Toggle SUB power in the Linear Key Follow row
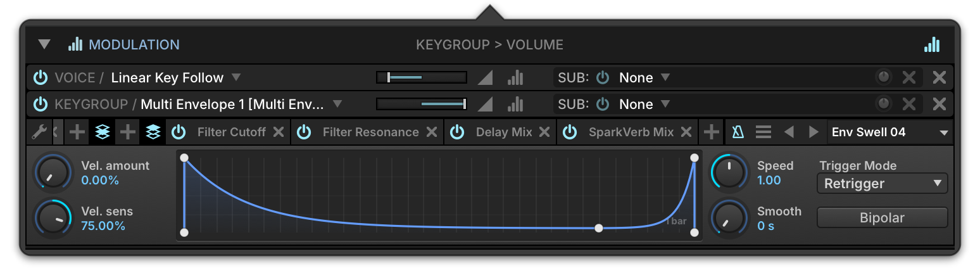Viewport: 980px width, 275px height. tap(603, 78)
